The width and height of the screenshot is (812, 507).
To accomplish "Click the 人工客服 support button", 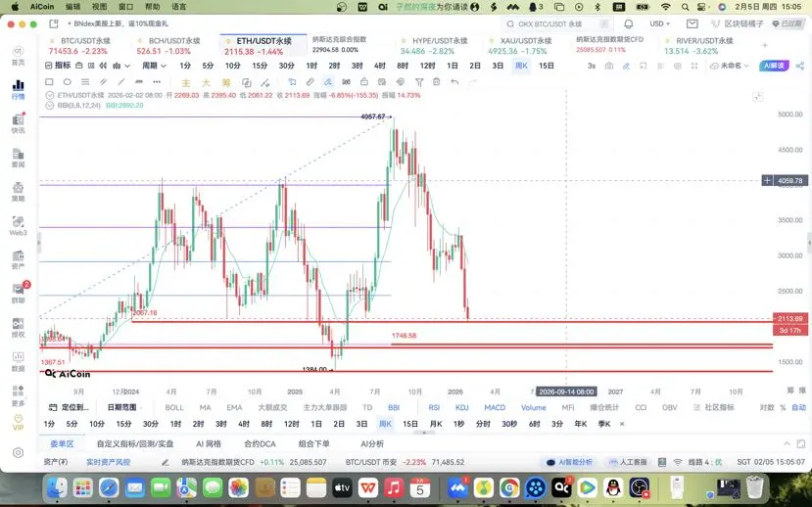I will tap(628, 462).
